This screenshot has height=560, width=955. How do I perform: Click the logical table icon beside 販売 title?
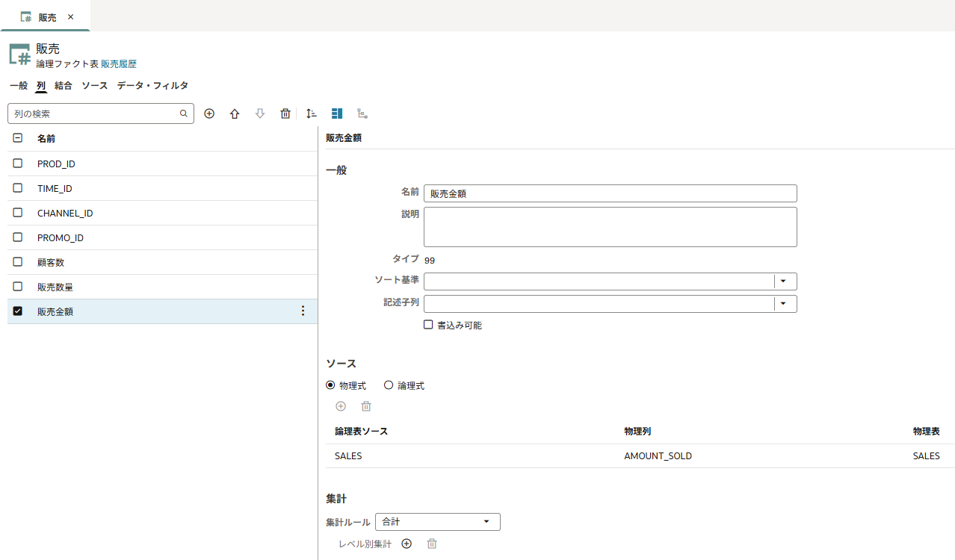pyautogui.click(x=20, y=55)
